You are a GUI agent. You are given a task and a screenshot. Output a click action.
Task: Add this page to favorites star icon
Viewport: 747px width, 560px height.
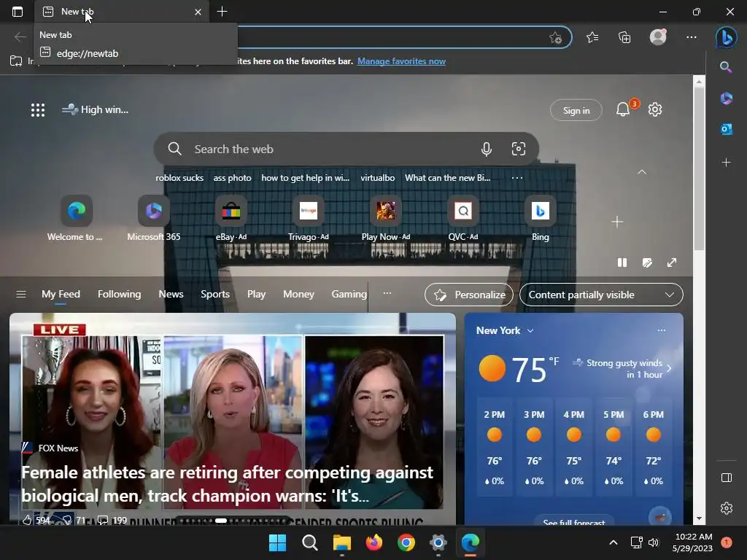click(555, 38)
